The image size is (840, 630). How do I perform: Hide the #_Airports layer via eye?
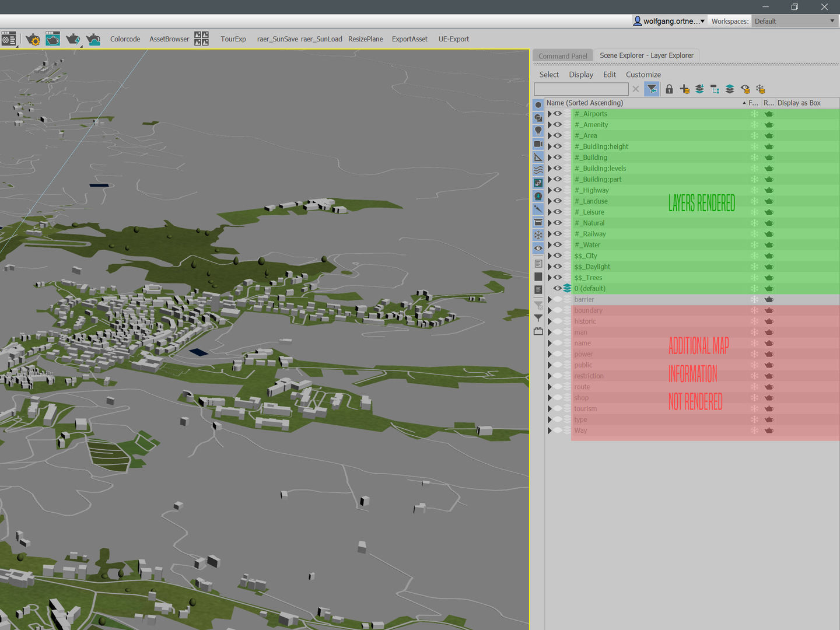pyautogui.click(x=558, y=114)
